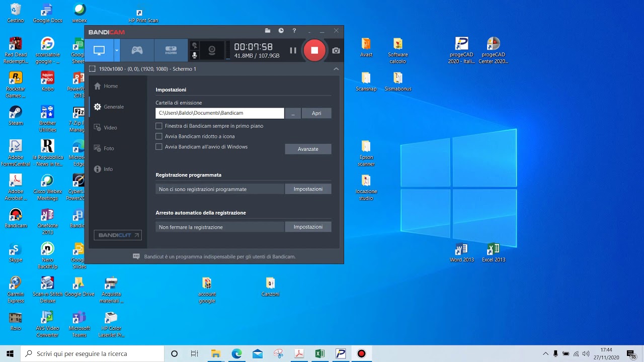This screenshot has height=362, width=644.
Task: Open the Windows Start menu
Action: [10, 353]
